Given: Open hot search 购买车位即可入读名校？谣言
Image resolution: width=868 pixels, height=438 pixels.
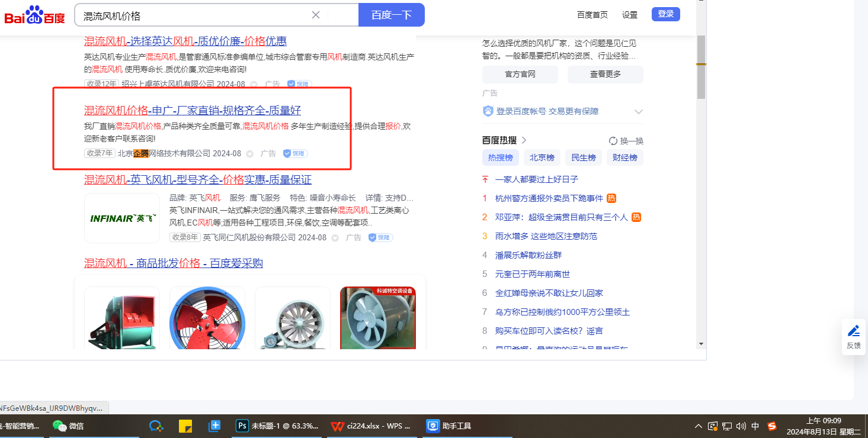Looking at the screenshot, I should point(549,331).
